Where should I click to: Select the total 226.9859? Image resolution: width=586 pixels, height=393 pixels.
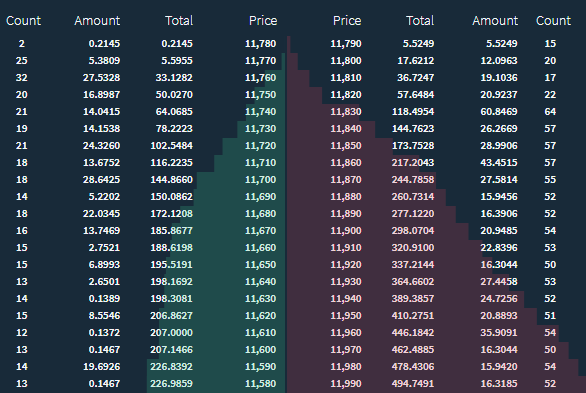[172, 384]
